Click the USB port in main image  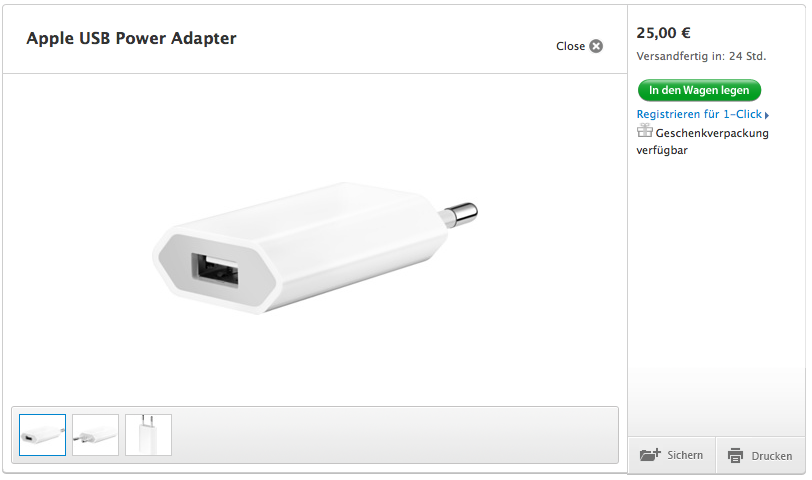coord(215,270)
